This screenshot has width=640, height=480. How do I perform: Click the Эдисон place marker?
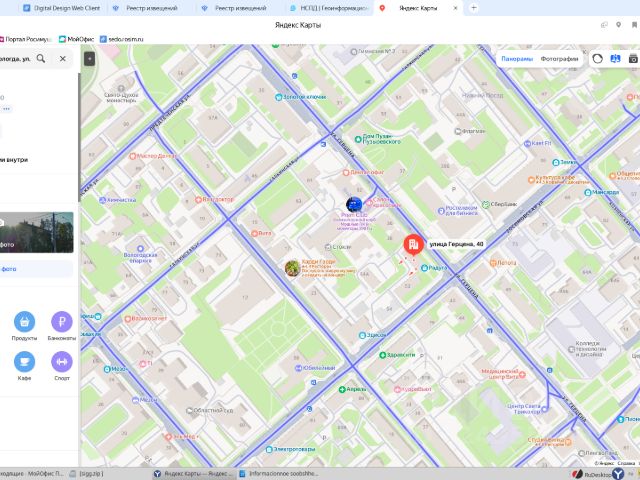362,335
